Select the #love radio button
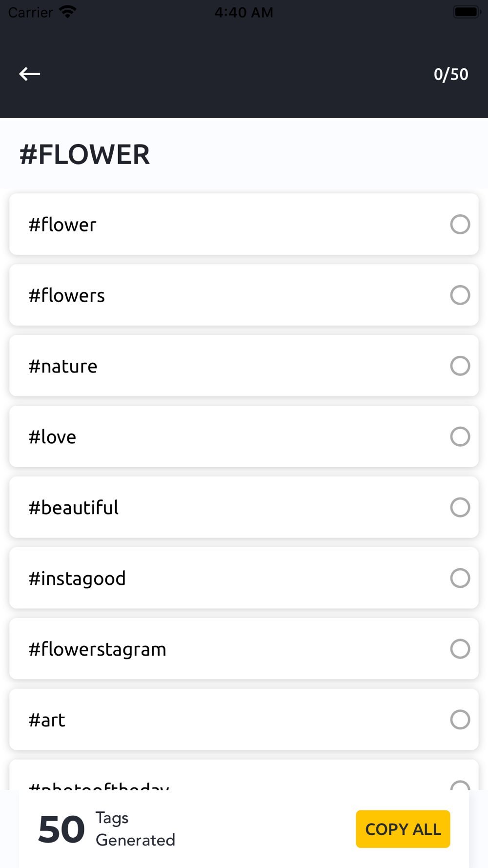 coord(460,437)
